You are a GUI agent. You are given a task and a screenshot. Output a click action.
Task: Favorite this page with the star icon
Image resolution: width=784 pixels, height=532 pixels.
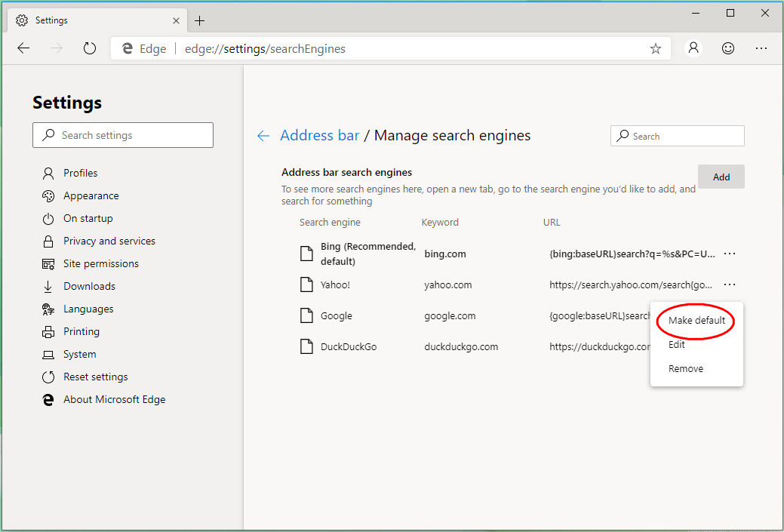(x=655, y=48)
